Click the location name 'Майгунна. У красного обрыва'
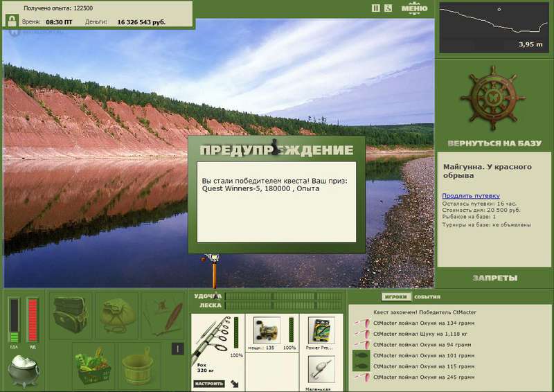The height and width of the screenshot is (392, 554). (x=488, y=171)
